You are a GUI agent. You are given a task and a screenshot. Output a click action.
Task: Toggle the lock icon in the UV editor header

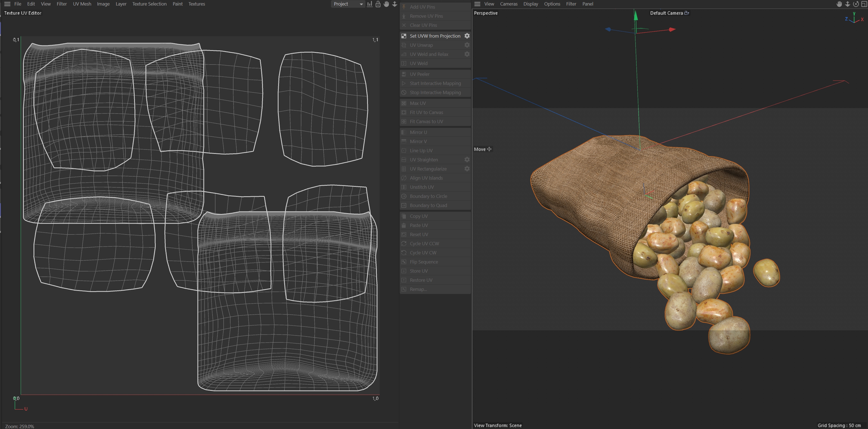(x=378, y=4)
